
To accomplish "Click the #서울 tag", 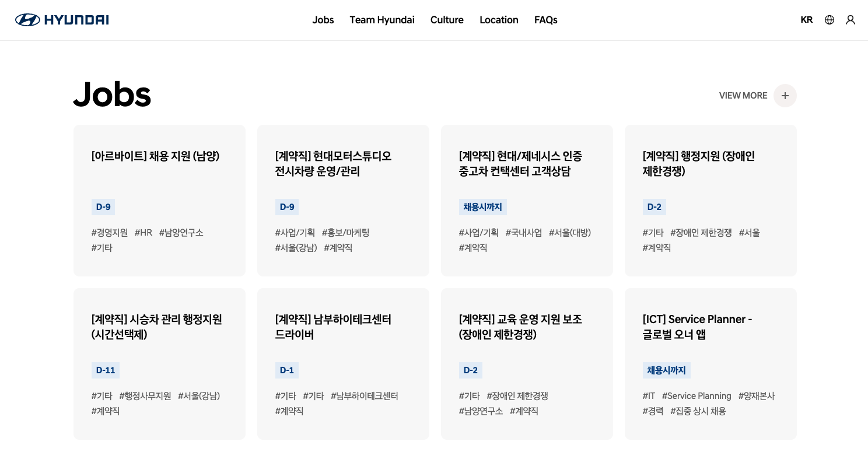I will (750, 233).
